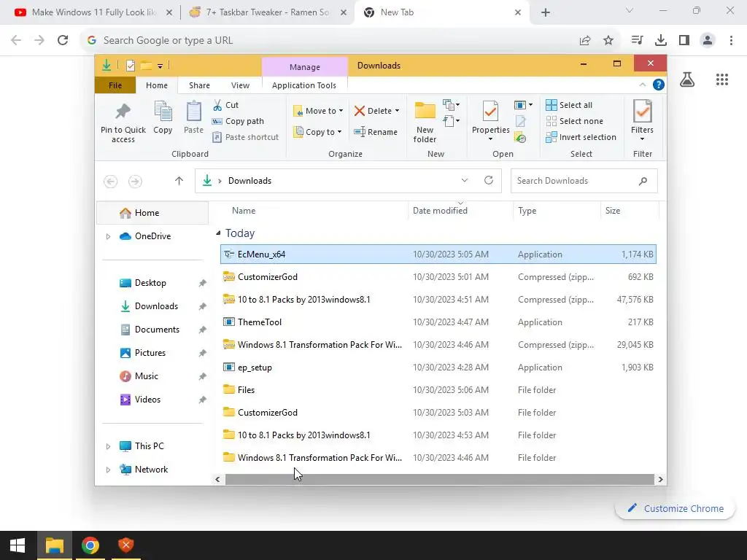Click the Paste ribbon icon
Viewport: 747px width, 560px height.
tap(193, 112)
